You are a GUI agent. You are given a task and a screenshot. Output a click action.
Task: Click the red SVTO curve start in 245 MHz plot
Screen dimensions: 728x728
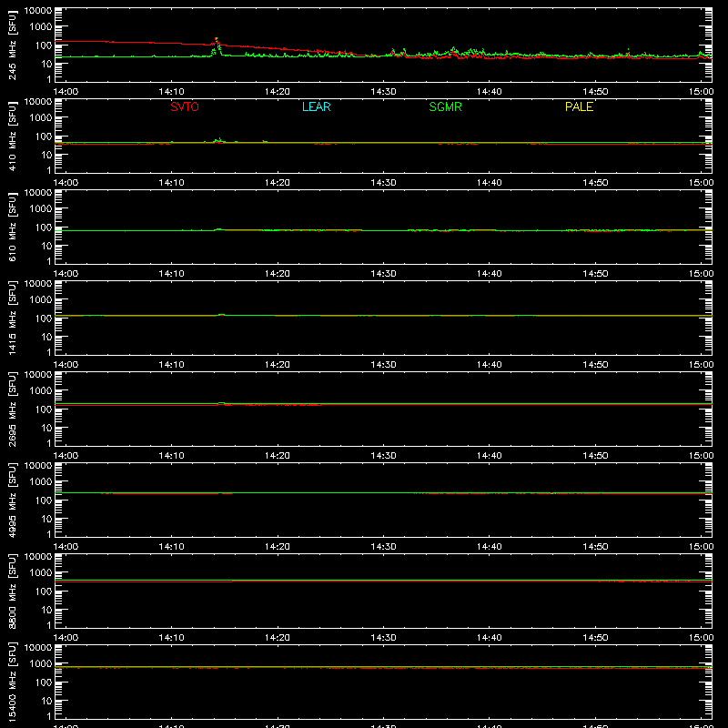pyautogui.click(x=56, y=42)
